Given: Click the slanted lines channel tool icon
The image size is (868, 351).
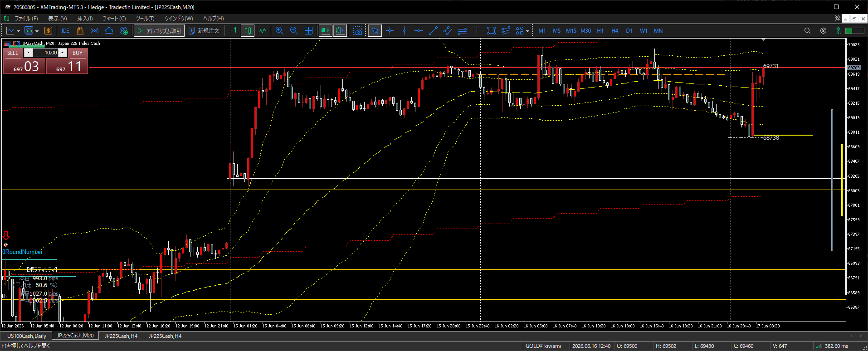Looking at the screenshot, I should click(506, 31).
